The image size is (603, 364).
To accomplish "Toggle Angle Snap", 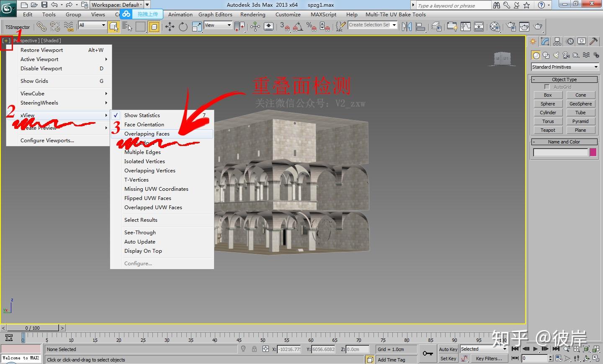I will click(298, 27).
